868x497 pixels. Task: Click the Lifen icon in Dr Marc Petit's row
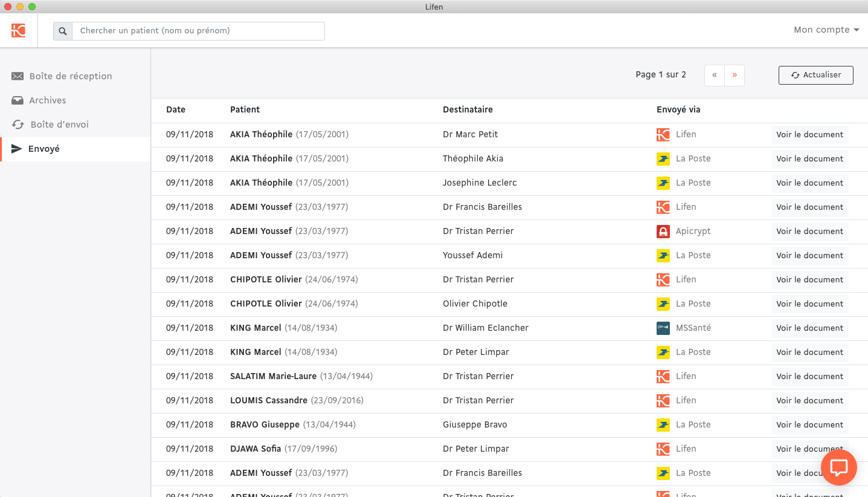(x=663, y=135)
